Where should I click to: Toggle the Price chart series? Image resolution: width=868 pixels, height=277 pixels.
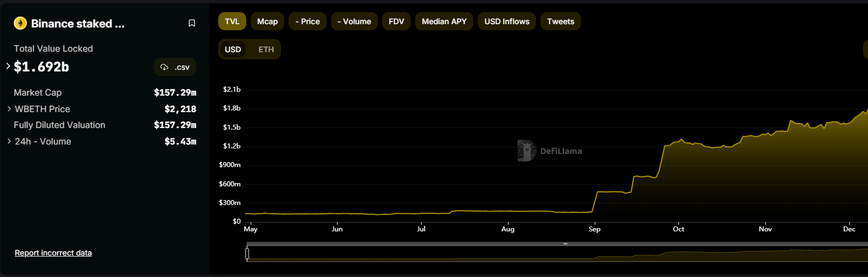click(x=307, y=21)
